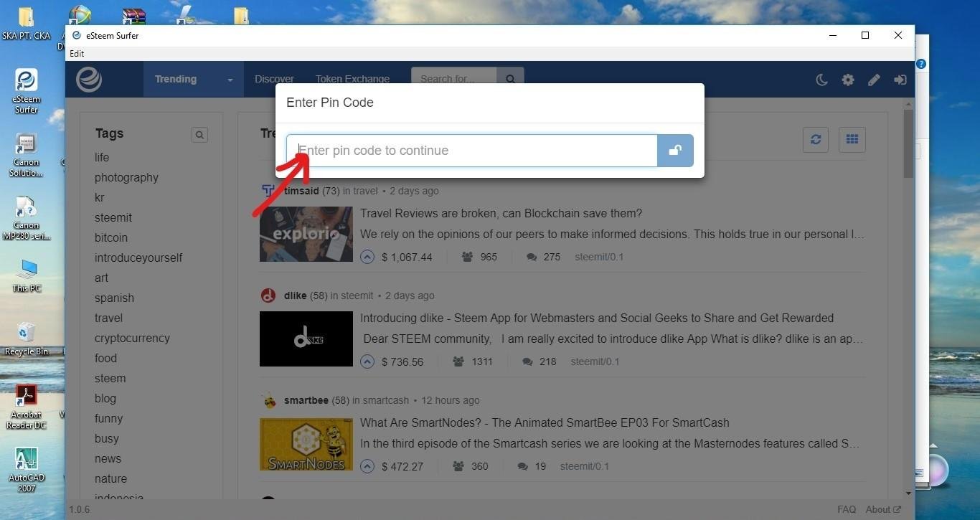
Task: Click voters icon showing 965
Action: click(468, 257)
